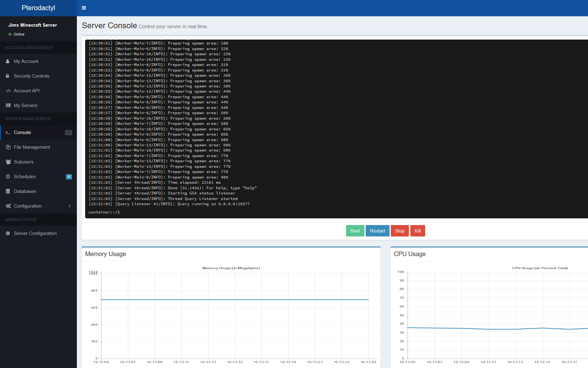Click the Pterodactyl logo link

click(38, 8)
